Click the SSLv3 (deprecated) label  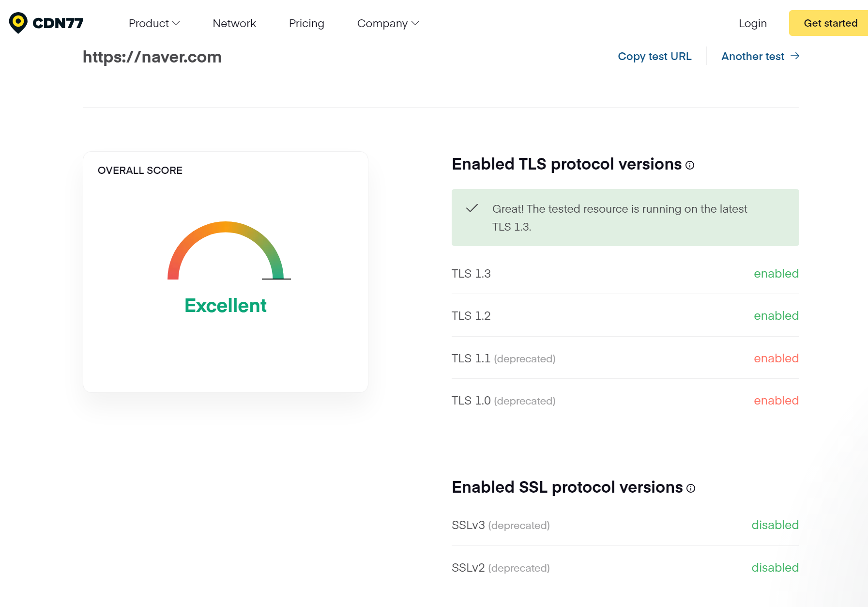[501, 525]
